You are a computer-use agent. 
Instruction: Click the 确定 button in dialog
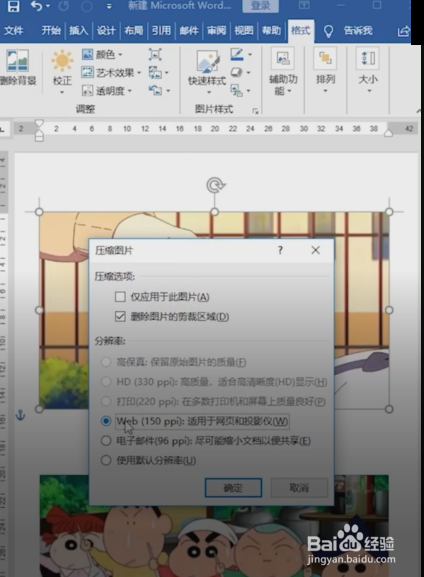[233, 488]
